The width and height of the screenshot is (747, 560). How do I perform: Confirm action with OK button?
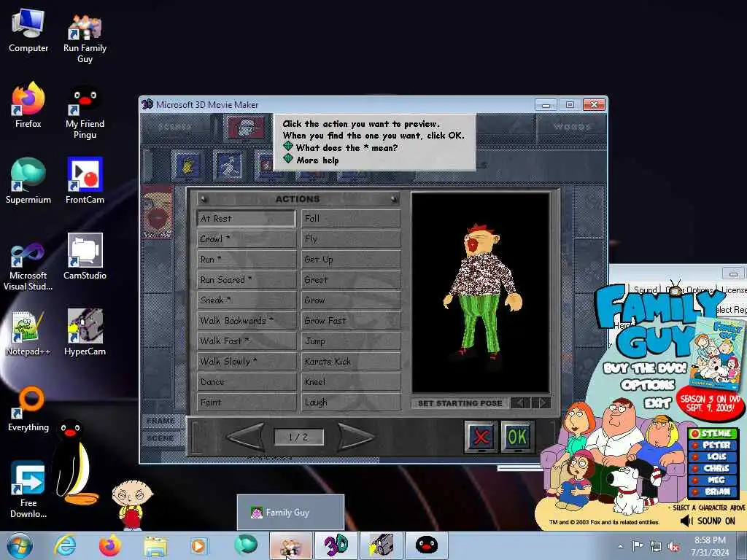pos(518,437)
